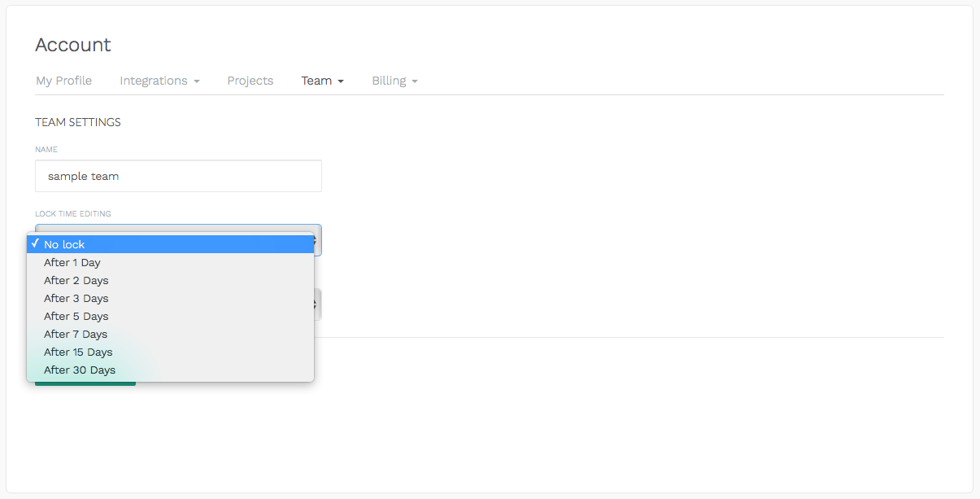
Task: Open the Billing dropdown tab
Action: [394, 81]
